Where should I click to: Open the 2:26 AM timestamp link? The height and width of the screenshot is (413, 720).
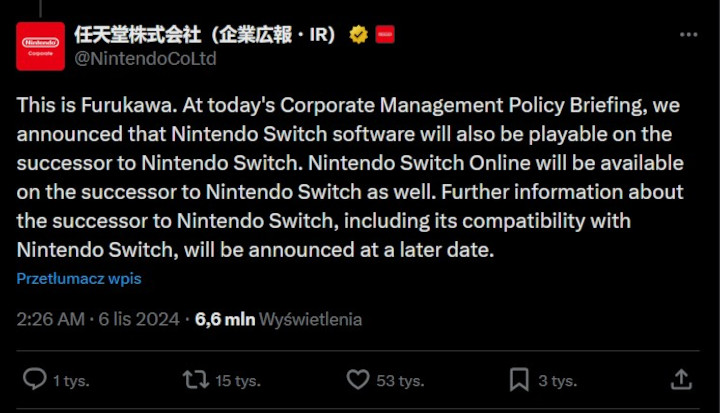[49, 320]
